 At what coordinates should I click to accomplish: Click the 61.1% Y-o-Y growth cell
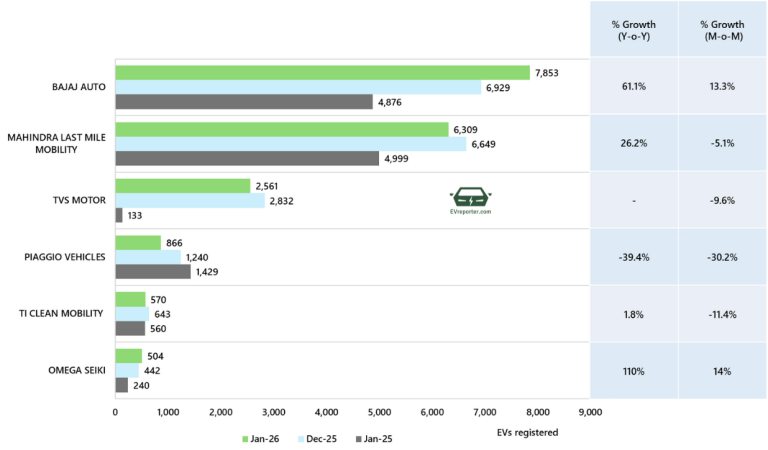tap(634, 86)
